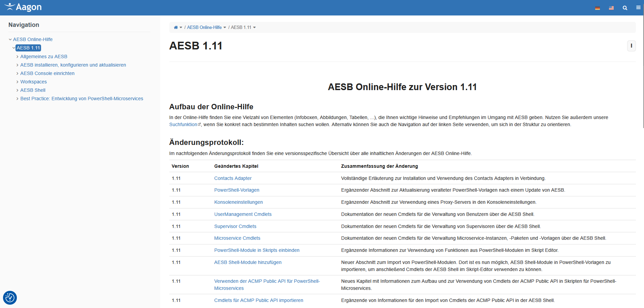Open Best Practice: Entwicklung von PowerShell-Microservices
Screen dimensions: 644x308
point(81,99)
